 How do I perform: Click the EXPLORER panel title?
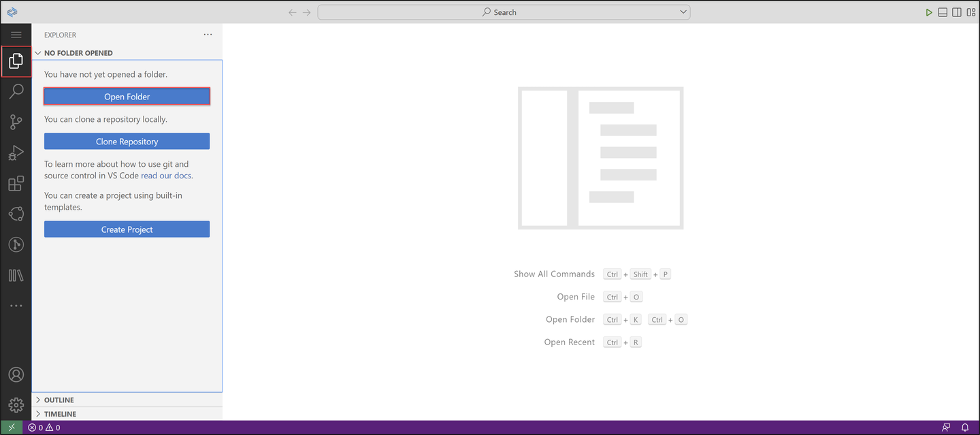click(x=60, y=35)
